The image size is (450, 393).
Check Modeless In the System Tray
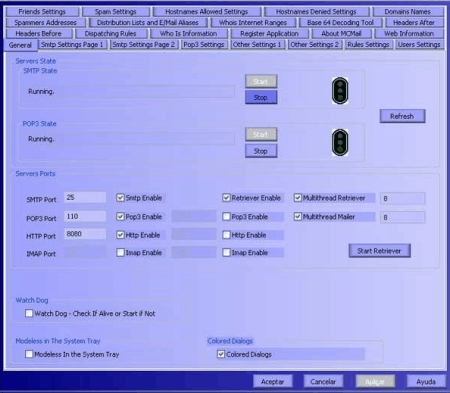(x=29, y=354)
